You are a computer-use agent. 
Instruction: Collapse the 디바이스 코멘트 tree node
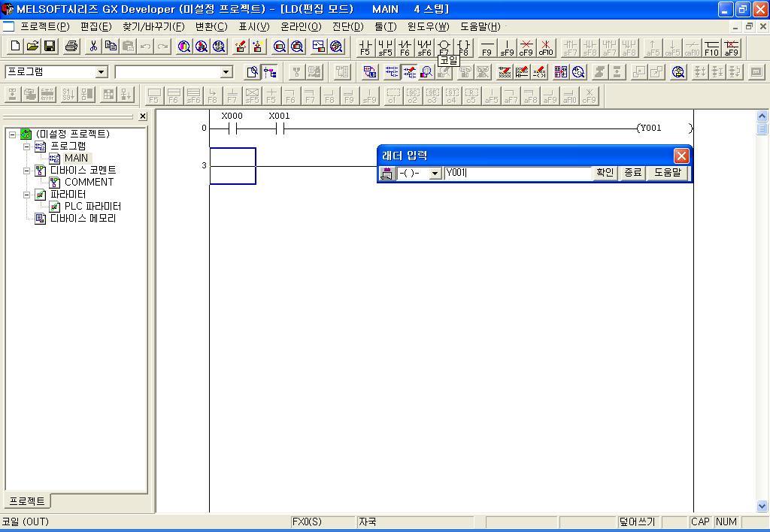point(27,171)
